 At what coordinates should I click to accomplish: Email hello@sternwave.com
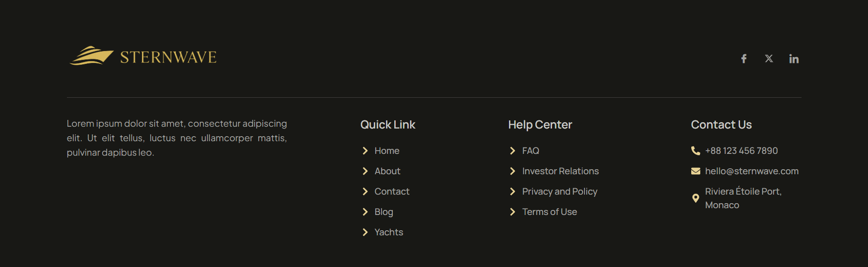[752, 171]
